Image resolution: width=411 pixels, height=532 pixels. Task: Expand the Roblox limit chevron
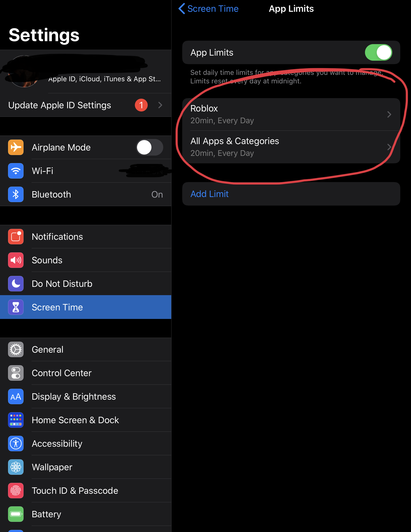[389, 114]
